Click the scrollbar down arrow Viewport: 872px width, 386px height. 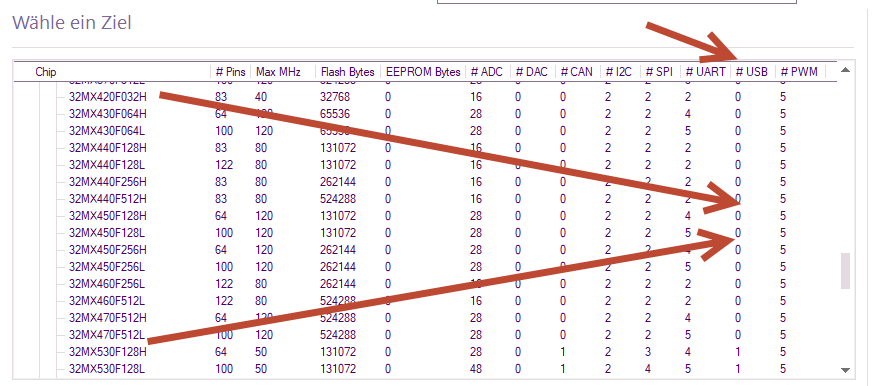(845, 370)
